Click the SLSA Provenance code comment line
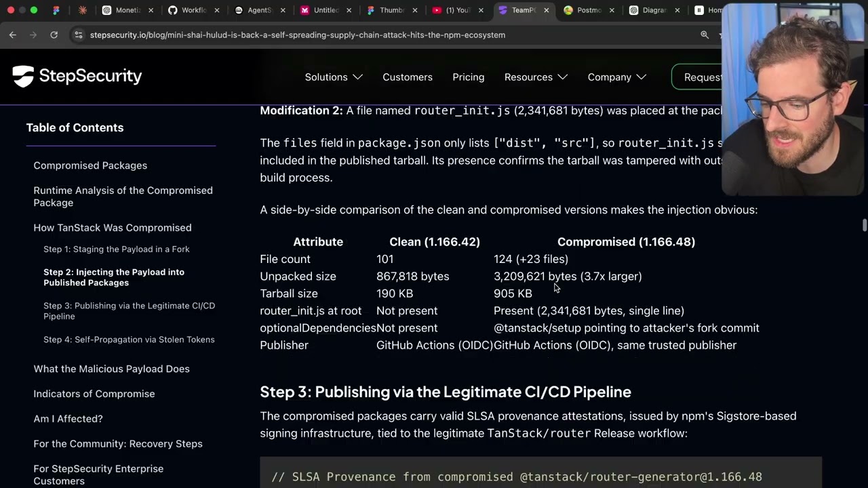 [x=517, y=477]
